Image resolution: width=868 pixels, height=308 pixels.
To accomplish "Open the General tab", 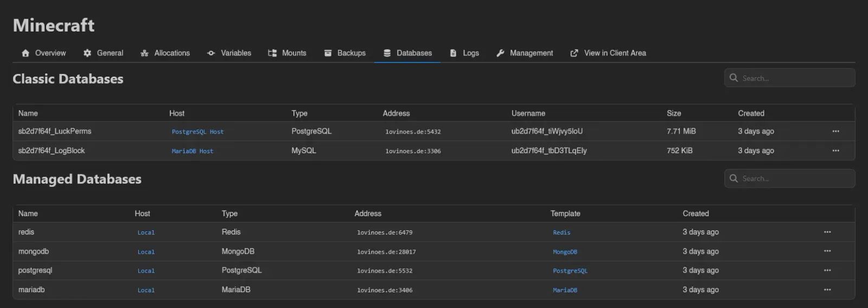I will (103, 53).
